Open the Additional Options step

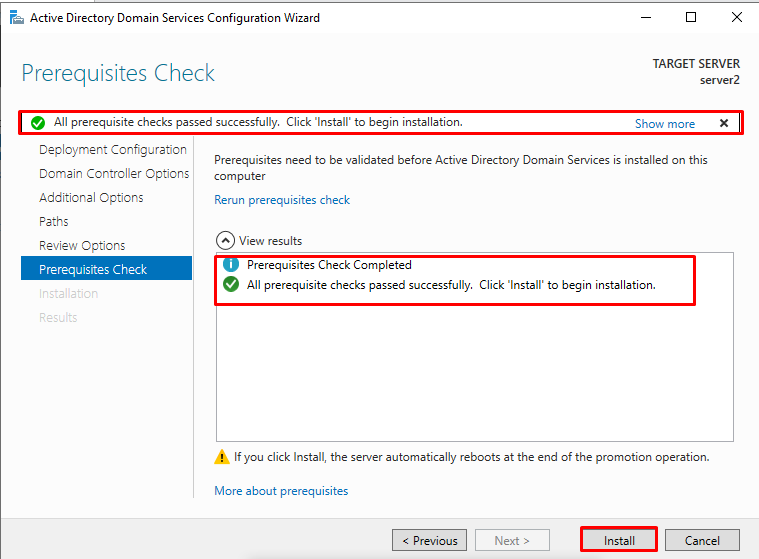[91, 197]
